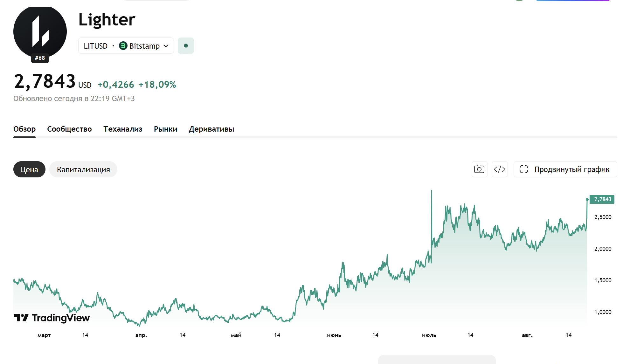Click the Lighter coin logo
630x364 pixels.
pyautogui.click(x=40, y=31)
